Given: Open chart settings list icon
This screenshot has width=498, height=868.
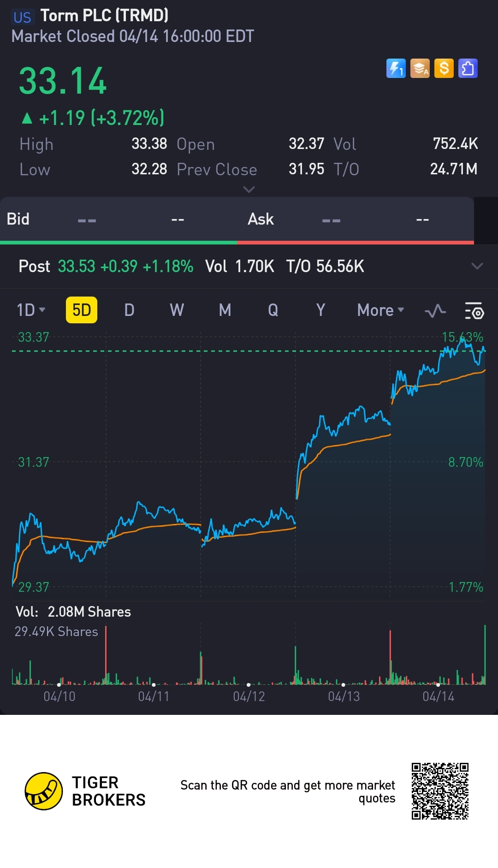Looking at the screenshot, I should pyautogui.click(x=474, y=311).
